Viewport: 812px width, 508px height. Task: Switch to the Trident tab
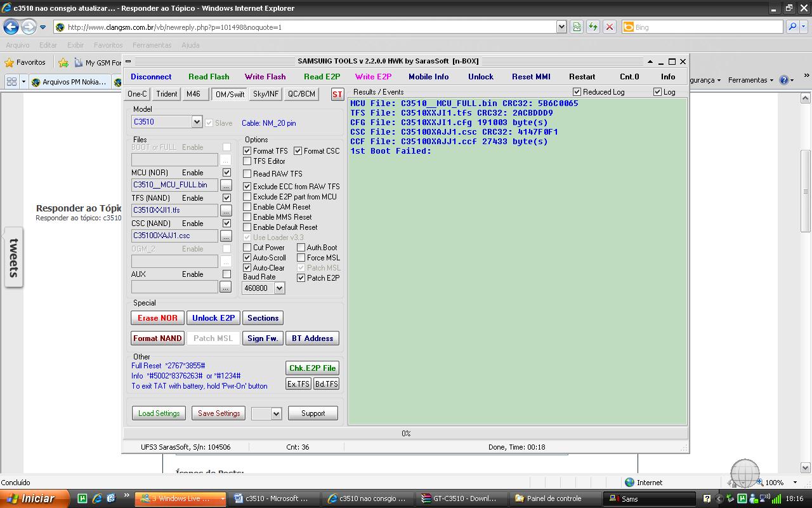click(x=167, y=94)
